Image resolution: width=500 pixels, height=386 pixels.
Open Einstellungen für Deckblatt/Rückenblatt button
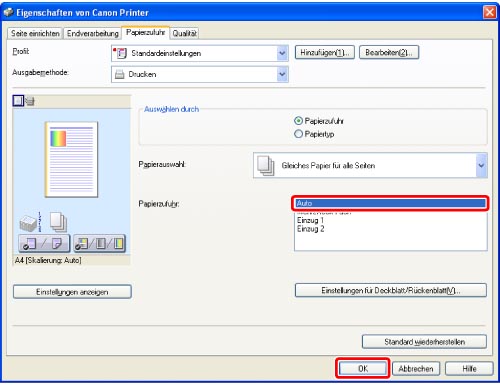391,290
